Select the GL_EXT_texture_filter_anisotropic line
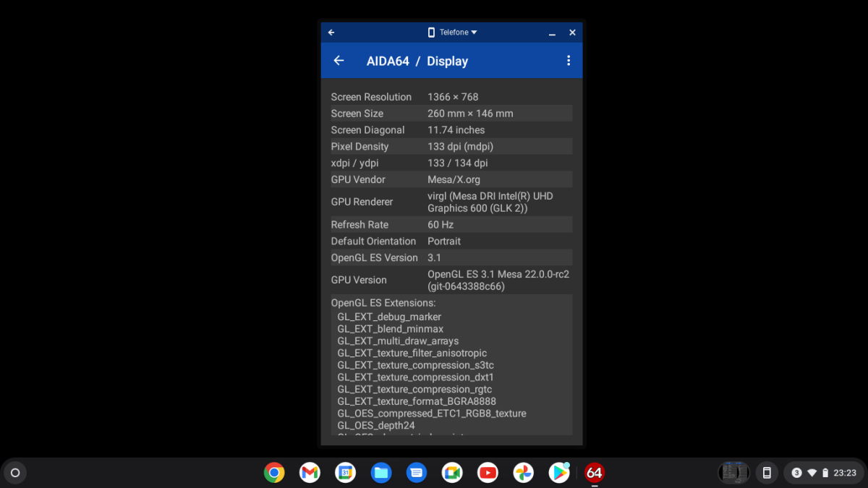 (x=412, y=354)
